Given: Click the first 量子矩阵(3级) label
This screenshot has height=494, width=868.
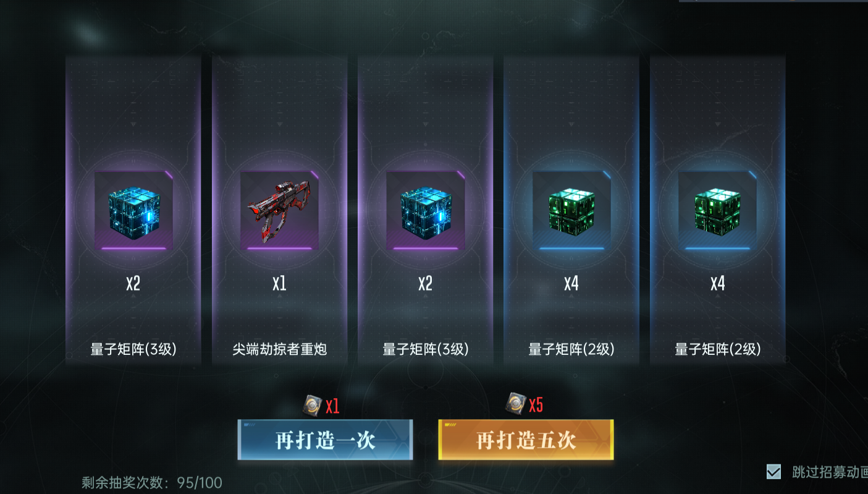Looking at the screenshot, I should (133, 349).
